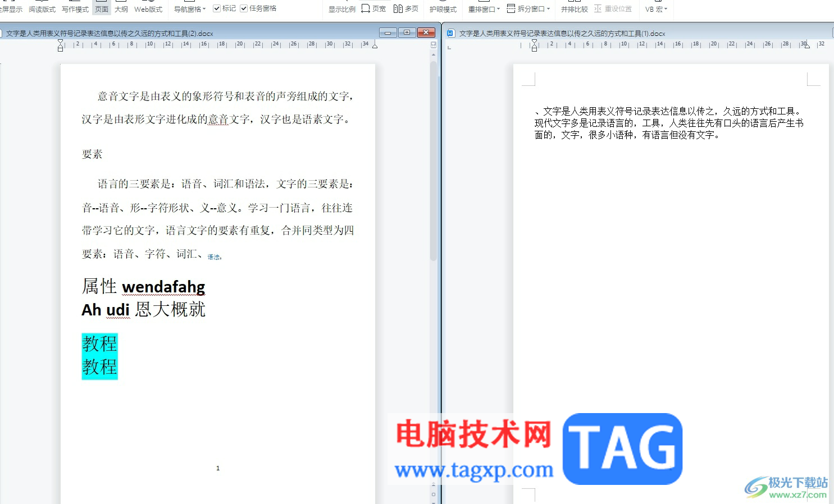This screenshot has width=834, height=504.
Task: Click the left window vertical scrollbar thumb
Action: [x=433, y=161]
